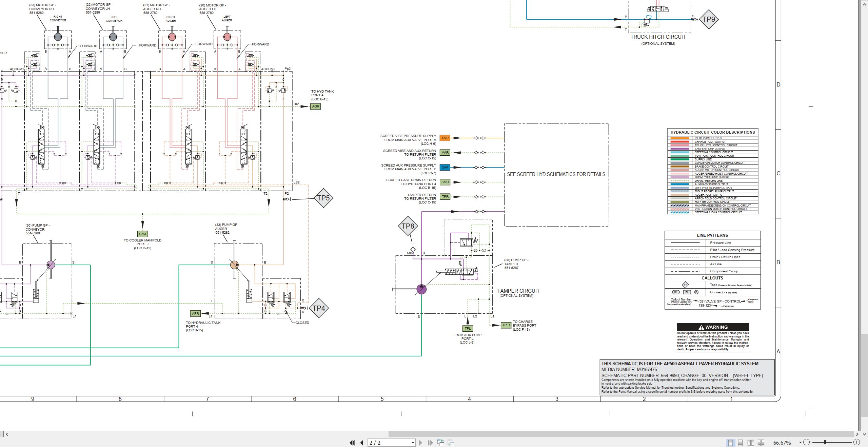
Task: Click the TPR connector tag
Action: pyautogui.click(x=445, y=197)
